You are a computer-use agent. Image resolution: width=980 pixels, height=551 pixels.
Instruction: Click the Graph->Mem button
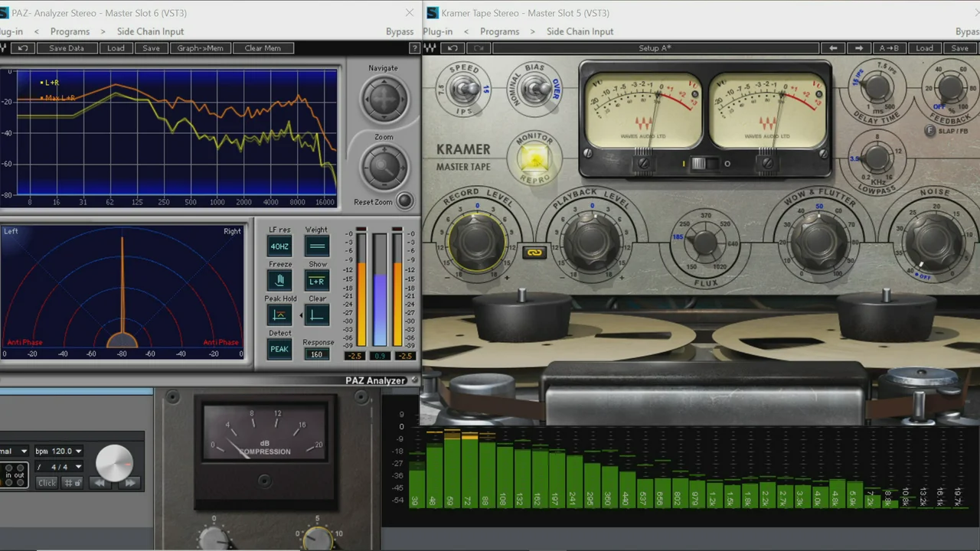pos(200,48)
